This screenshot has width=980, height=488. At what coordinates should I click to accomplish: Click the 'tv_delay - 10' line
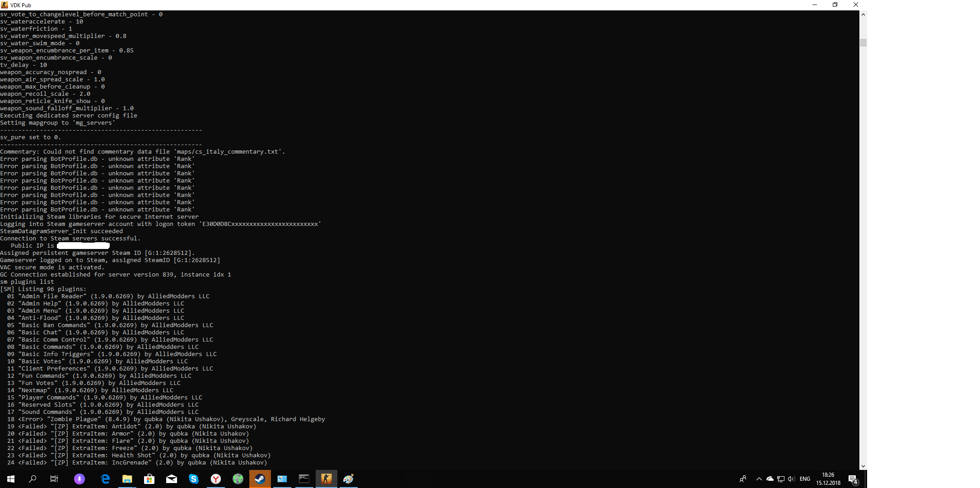(23, 65)
